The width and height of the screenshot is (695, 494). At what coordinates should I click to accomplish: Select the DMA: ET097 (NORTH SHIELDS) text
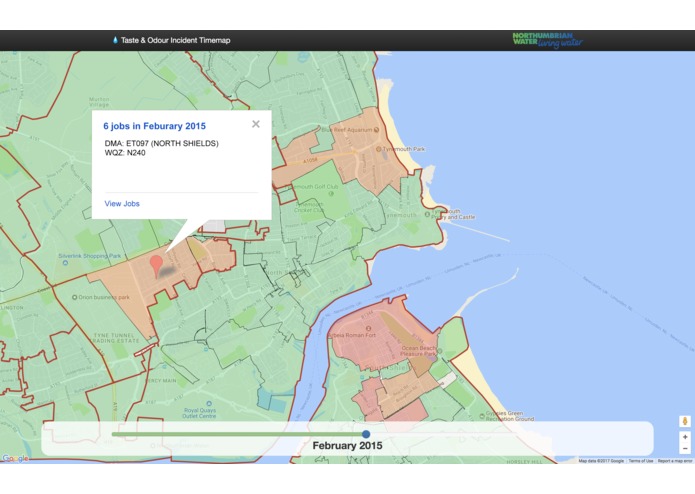tap(161, 143)
